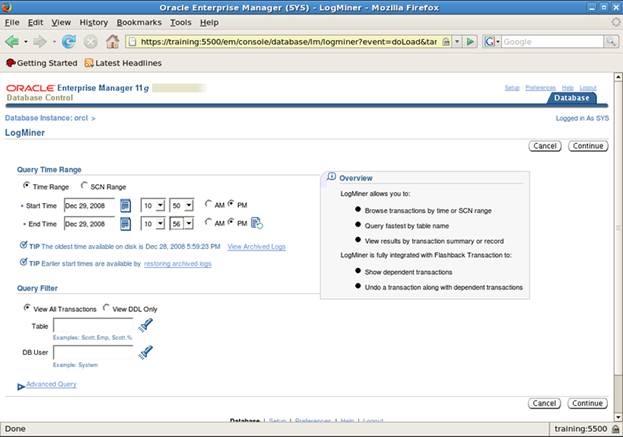
Task: Click the top Cancel button
Action: click(x=545, y=146)
